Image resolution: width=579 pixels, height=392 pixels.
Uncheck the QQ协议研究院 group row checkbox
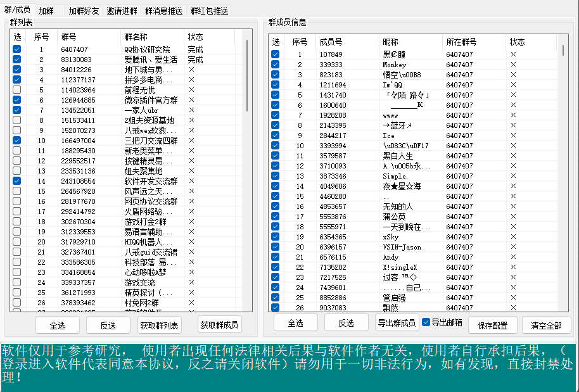pos(17,49)
